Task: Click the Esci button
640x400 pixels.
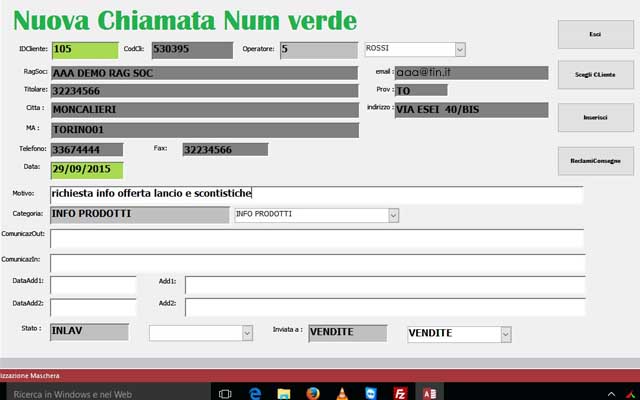Action: [594, 34]
